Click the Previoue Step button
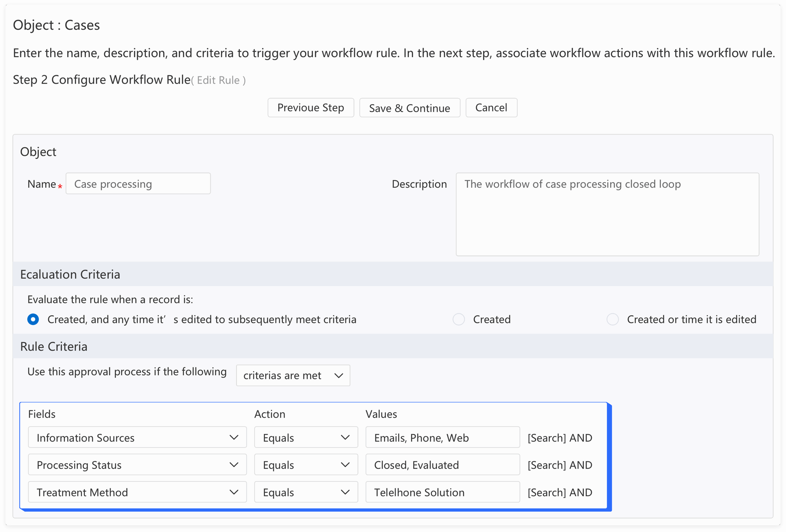This screenshot has height=532, width=786. pos(310,108)
